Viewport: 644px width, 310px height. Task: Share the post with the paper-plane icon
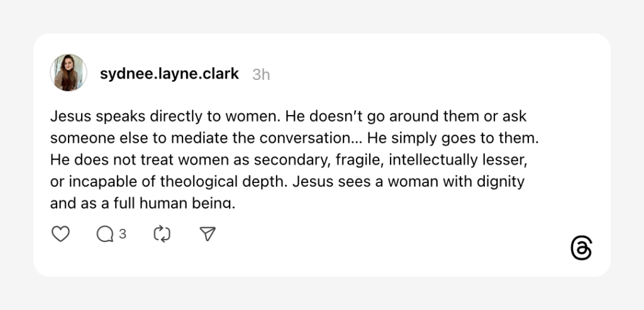click(208, 234)
